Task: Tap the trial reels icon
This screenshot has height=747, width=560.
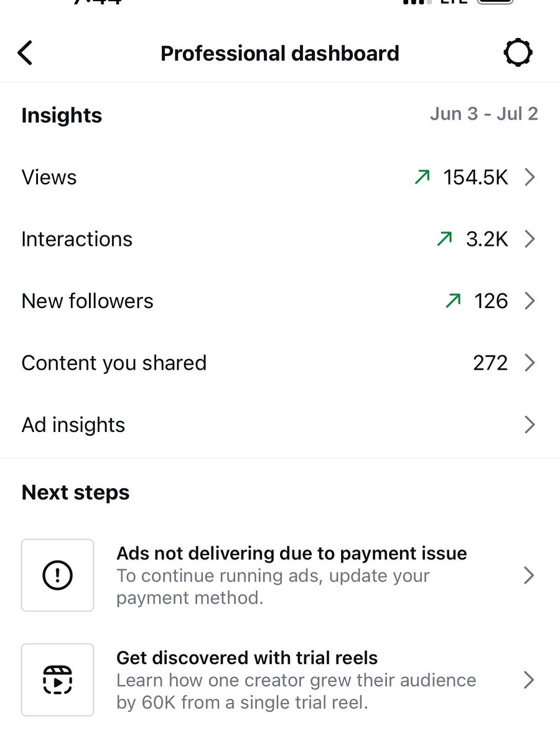Action: 58,680
